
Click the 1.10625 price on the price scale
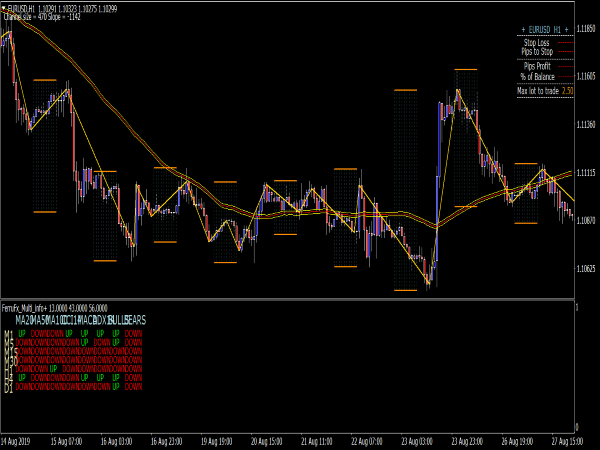point(587,267)
